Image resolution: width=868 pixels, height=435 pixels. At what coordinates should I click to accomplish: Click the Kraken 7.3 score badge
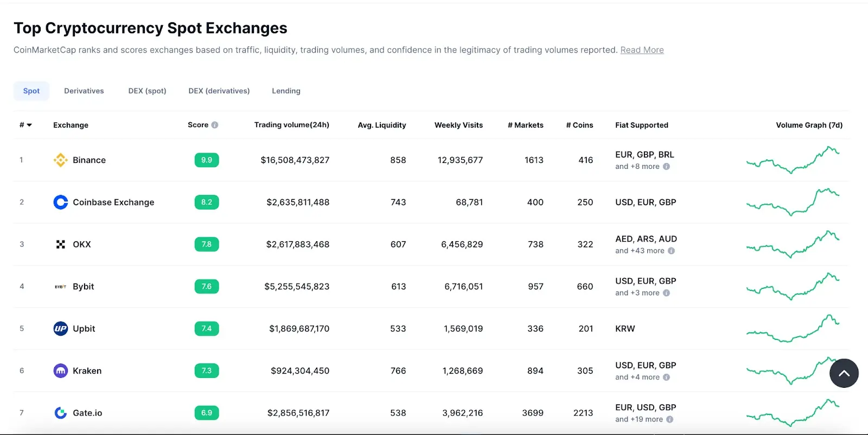(207, 371)
